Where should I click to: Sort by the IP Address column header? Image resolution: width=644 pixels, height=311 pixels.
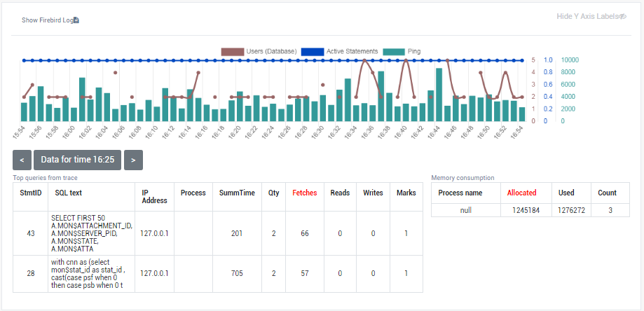pyautogui.click(x=154, y=197)
